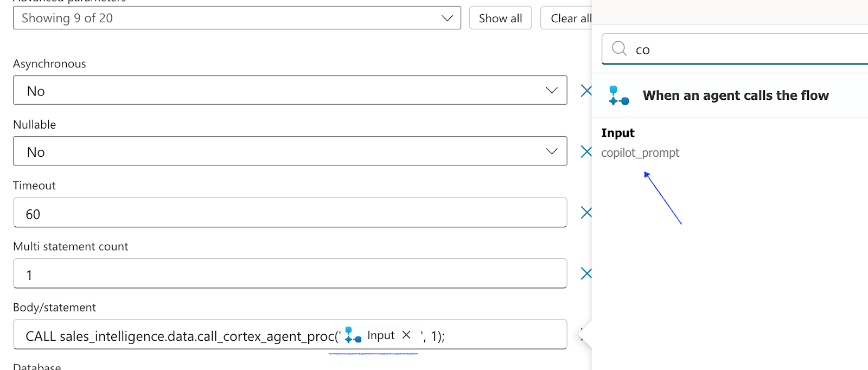Viewport: 868px width, 370px height.
Task: Remove the Multi statement count parameter
Action: pyautogui.click(x=586, y=273)
